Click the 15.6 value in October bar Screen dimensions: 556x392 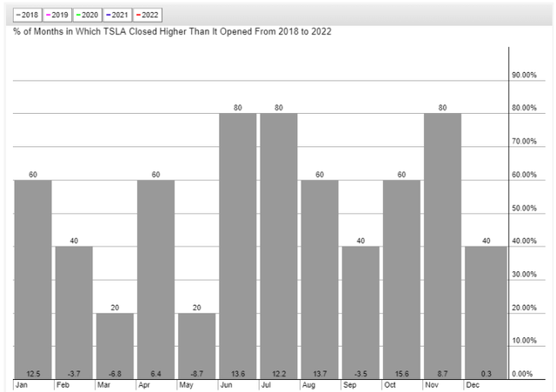coord(401,374)
